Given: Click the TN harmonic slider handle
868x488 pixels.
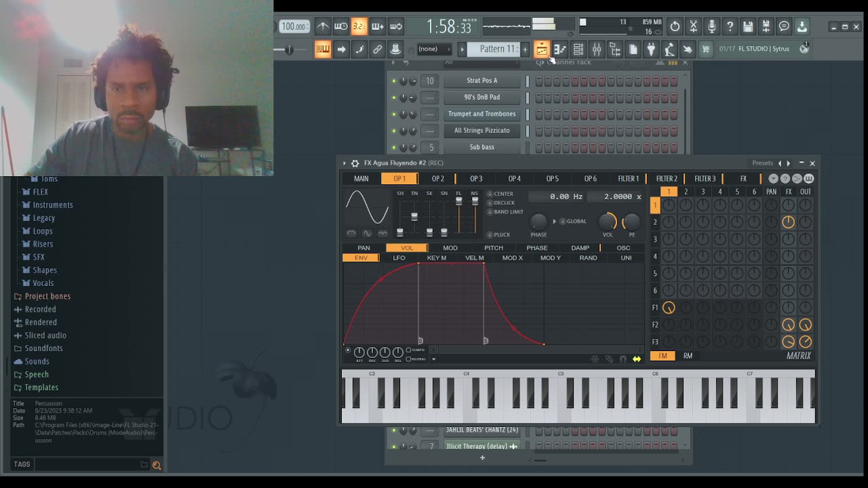Looking at the screenshot, I should (x=414, y=217).
